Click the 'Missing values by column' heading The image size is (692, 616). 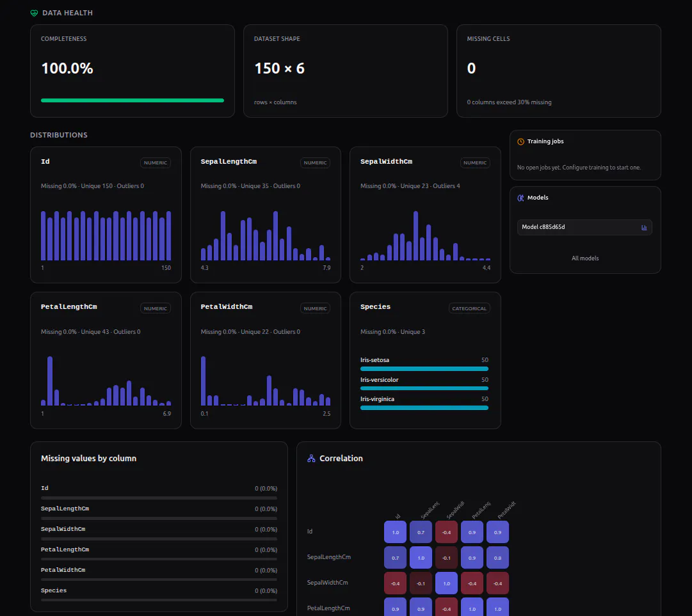click(x=89, y=459)
